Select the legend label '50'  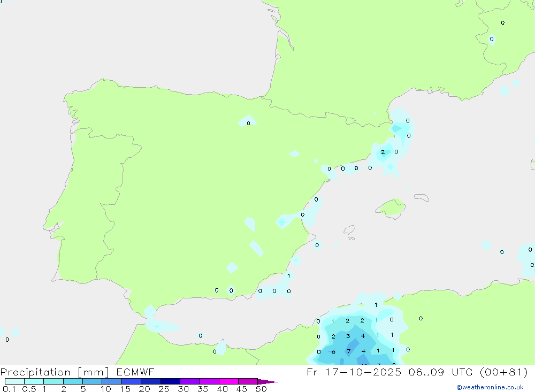click(262, 389)
